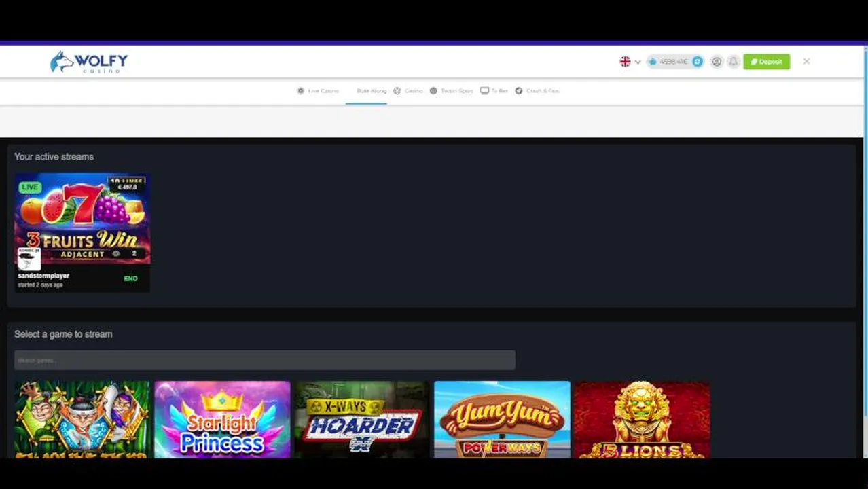Click the Wolfy Casino logo
This screenshot has height=489, width=868.
pos(89,62)
